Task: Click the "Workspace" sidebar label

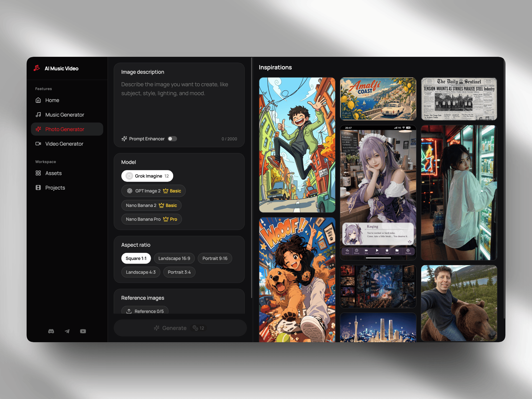Action: [x=45, y=162]
